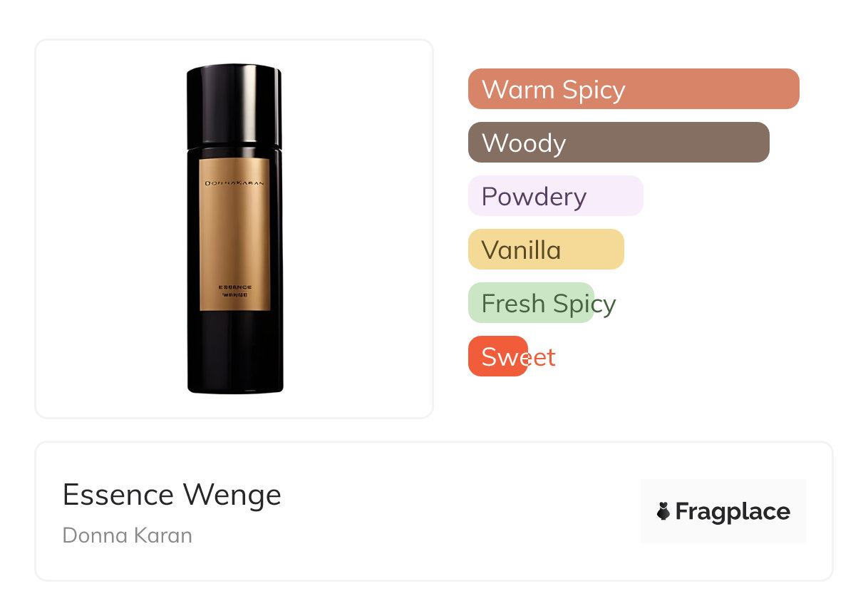Click the Fragplace bottle logo icon
This screenshot has width=868, height=616.
point(663,511)
